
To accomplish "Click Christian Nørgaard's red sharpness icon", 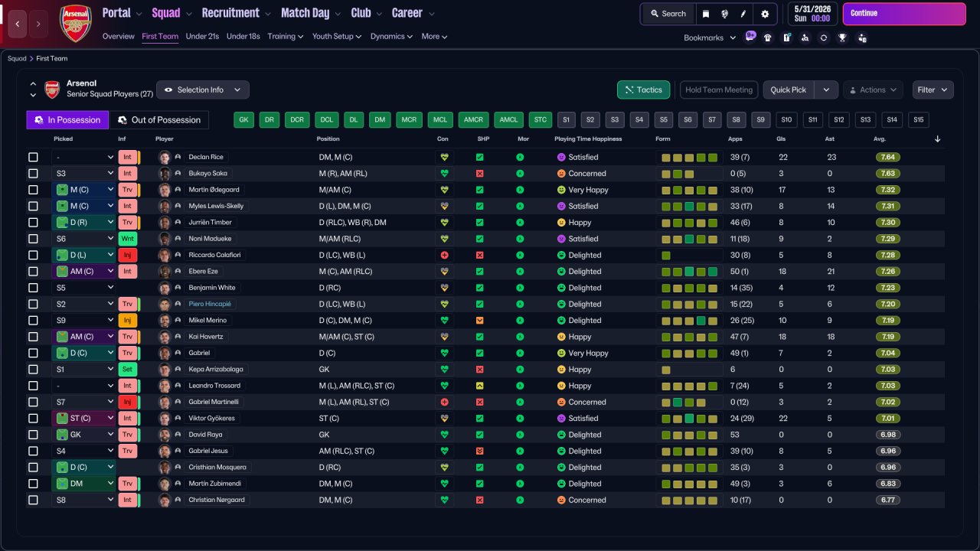I will tap(479, 500).
